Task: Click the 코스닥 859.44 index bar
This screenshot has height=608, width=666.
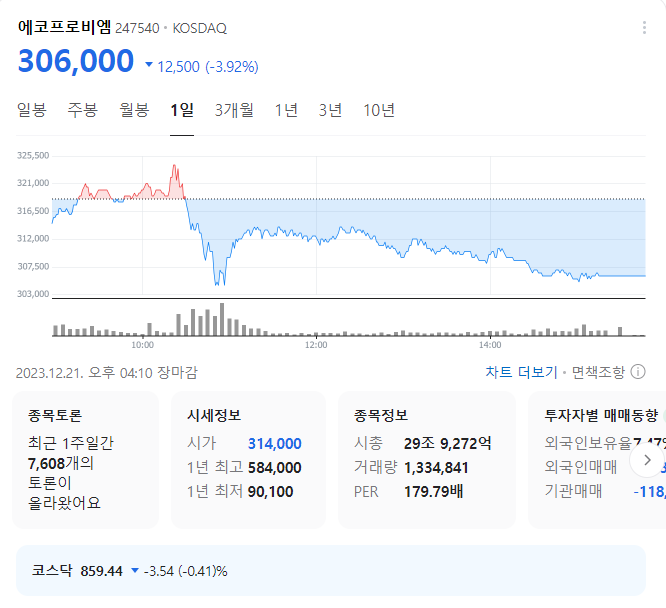Action: pos(331,570)
